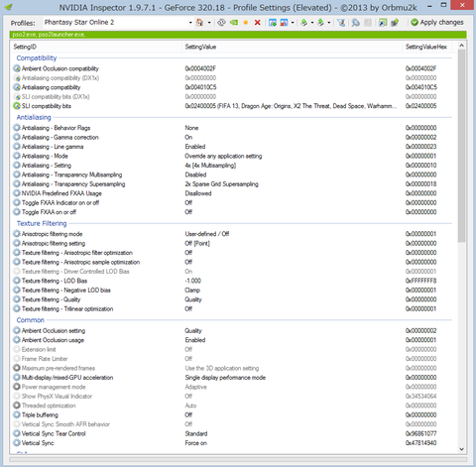Click the import profile icon
The width and height of the screenshot is (476, 467).
pyautogui.click(x=320, y=23)
